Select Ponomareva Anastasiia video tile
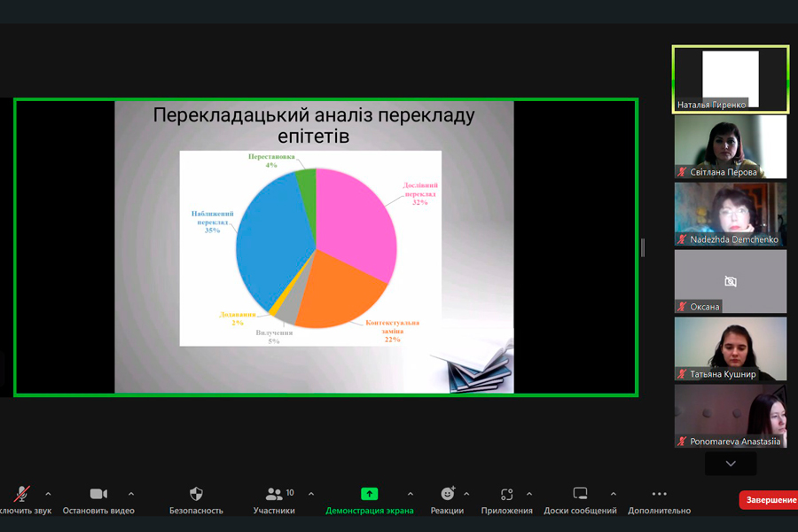Screen dimensions: 798x532 pos(731,416)
